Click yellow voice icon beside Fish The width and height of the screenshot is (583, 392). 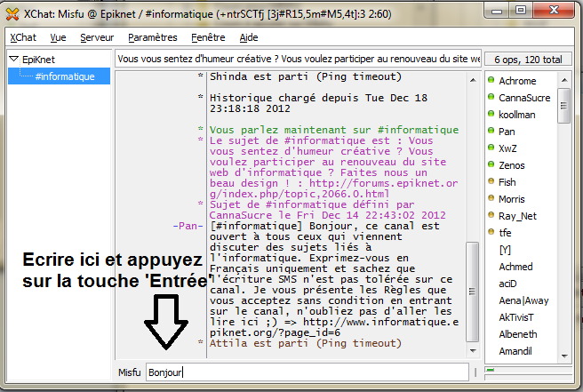point(491,181)
